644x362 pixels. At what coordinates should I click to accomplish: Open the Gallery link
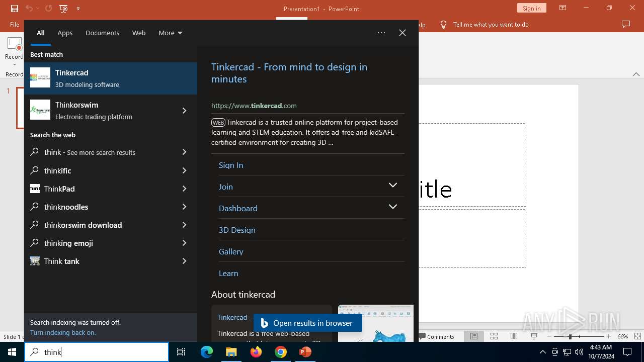231,251
